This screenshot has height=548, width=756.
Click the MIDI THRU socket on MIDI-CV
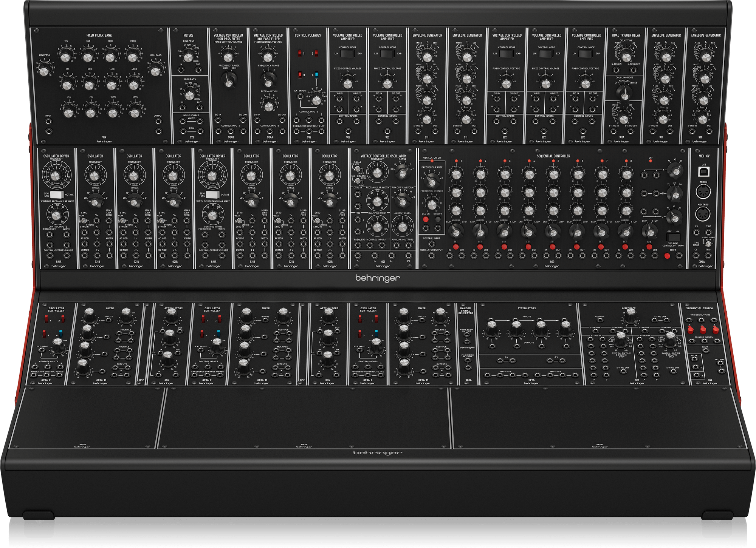click(703, 214)
